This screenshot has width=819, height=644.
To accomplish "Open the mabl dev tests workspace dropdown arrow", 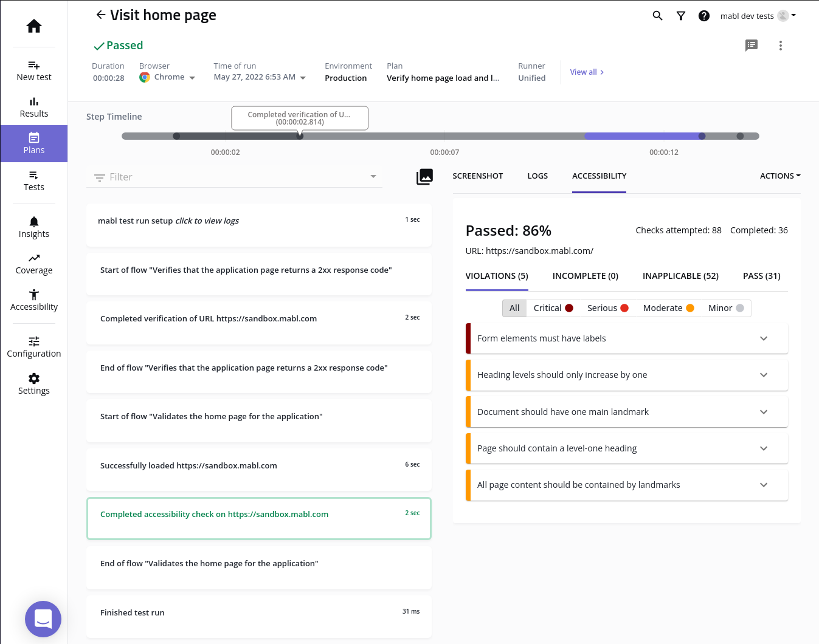I will (793, 16).
